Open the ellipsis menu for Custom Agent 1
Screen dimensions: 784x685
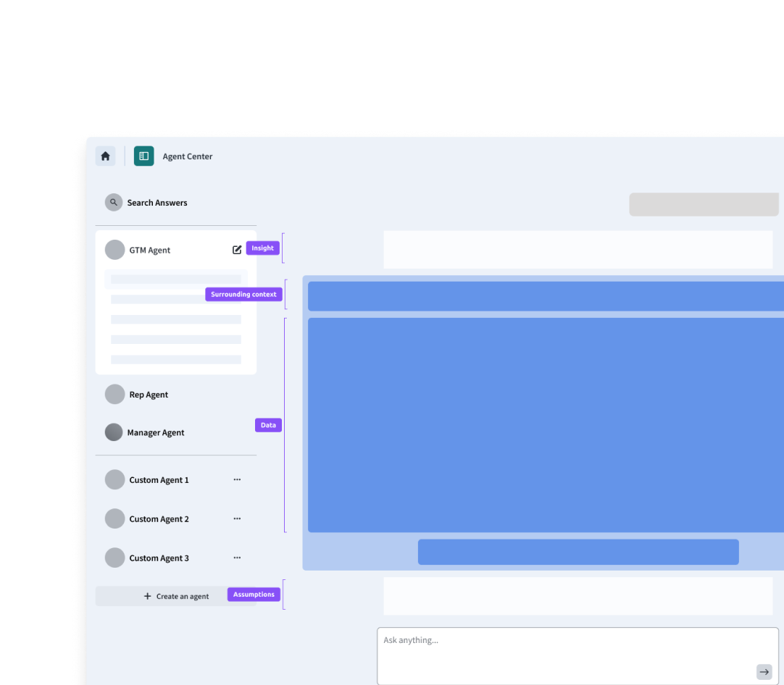237,479
